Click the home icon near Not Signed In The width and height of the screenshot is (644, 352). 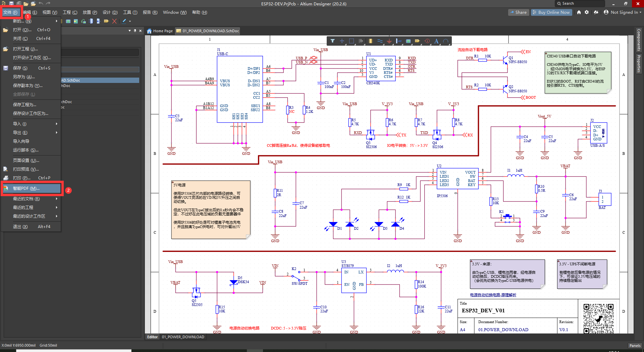click(579, 12)
